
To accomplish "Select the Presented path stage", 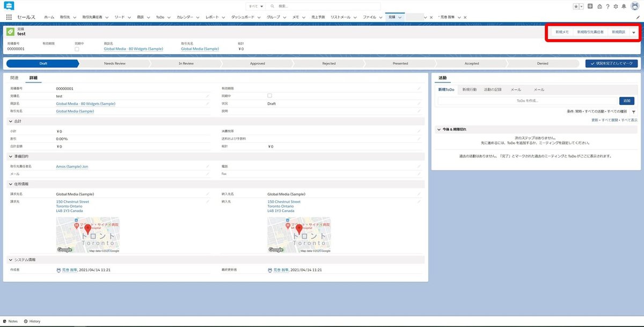I will [400, 63].
